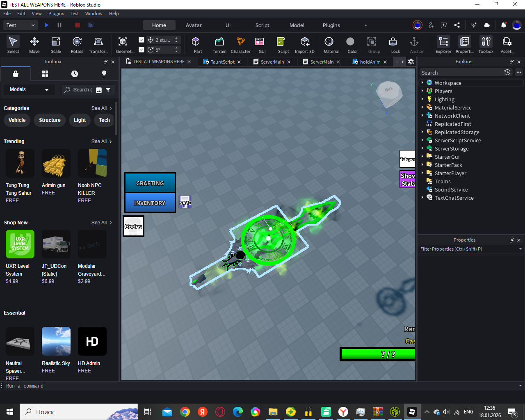Open the Explorer panel button in ribbon
Image resolution: width=525 pixels, height=420 pixels.
443,44
